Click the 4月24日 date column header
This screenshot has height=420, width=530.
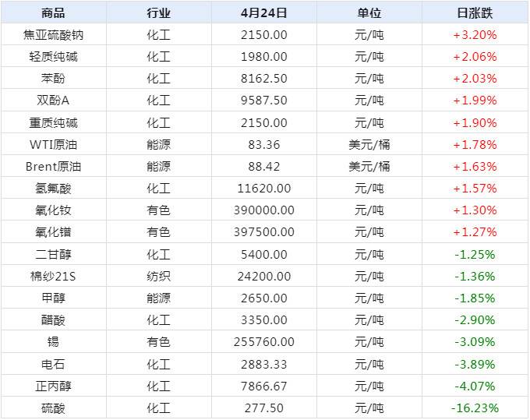264,13
